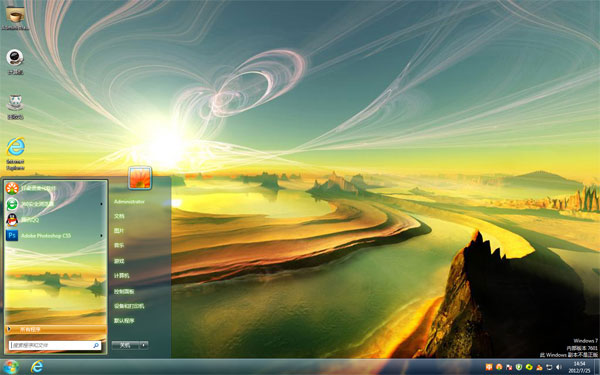The width and height of the screenshot is (600, 375).
Task: Expand the Photoshop CS5 recent files arrow
Action: [x=101, y=235]
